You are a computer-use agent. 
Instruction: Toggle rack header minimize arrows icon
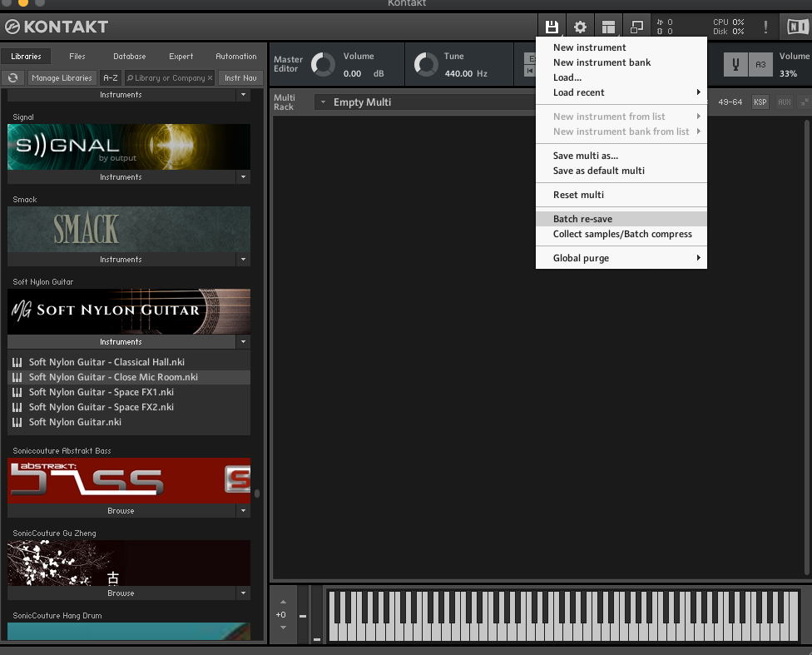(x=805, y=102)
